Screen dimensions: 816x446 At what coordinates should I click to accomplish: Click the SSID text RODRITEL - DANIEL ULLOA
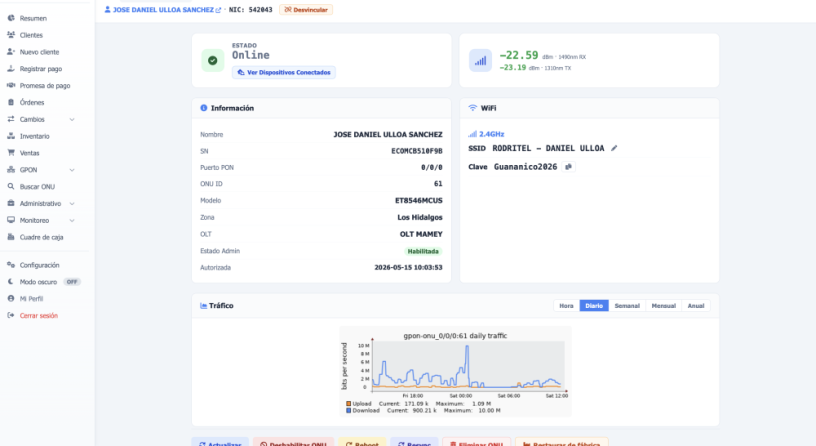point(549,148)
